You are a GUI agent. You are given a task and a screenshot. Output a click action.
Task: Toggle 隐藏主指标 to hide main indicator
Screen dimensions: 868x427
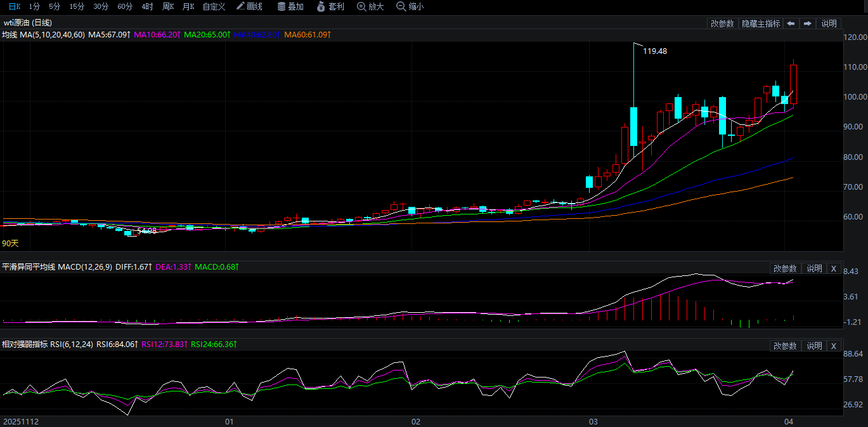pyautogui.click(x=761, y=23)
